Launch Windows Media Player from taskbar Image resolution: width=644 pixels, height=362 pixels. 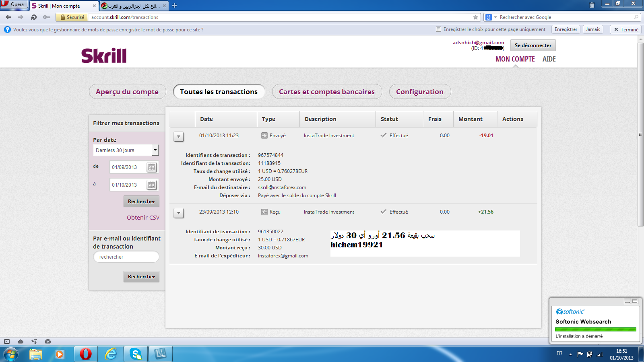point(60,354)
